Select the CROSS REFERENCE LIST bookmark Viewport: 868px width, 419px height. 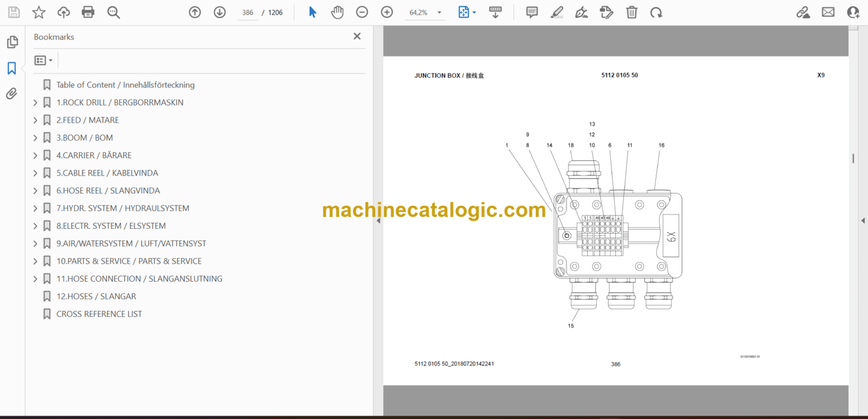(x=99, y=314)
